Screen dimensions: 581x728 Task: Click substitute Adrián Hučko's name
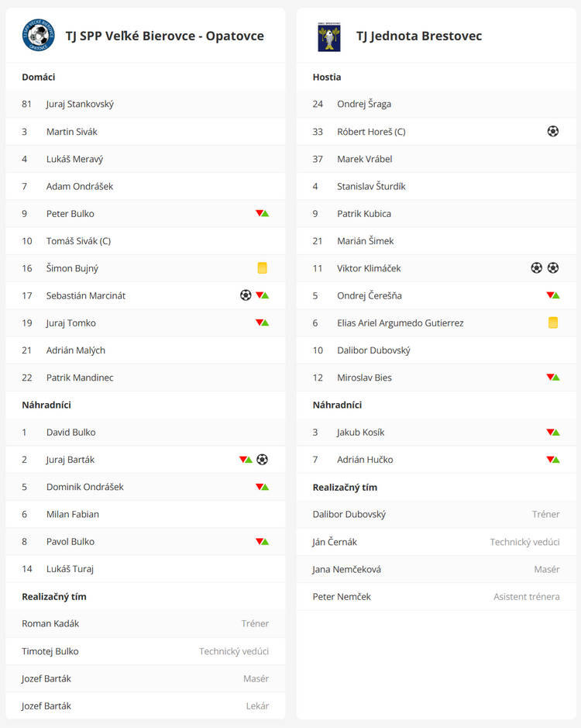click(x=365, y=460)
